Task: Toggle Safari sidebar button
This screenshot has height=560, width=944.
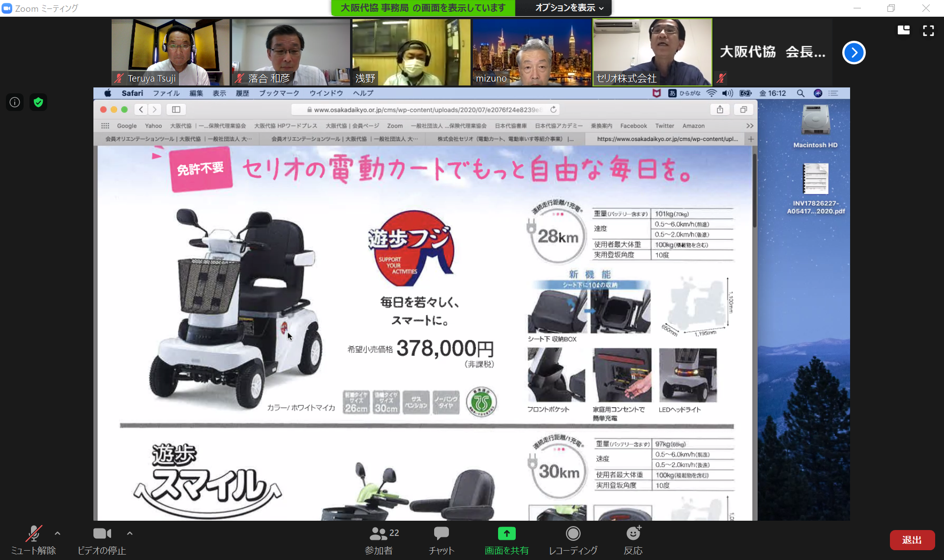Action: pyautogui.click(x=176, y=110)
